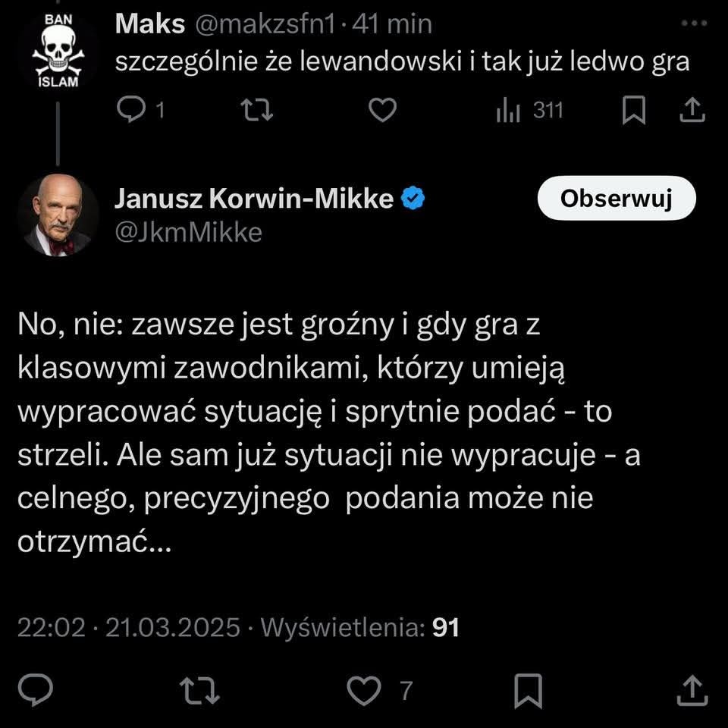Open replies on Maks's tweet
The image size is (728, 728).
coord(140,109)
